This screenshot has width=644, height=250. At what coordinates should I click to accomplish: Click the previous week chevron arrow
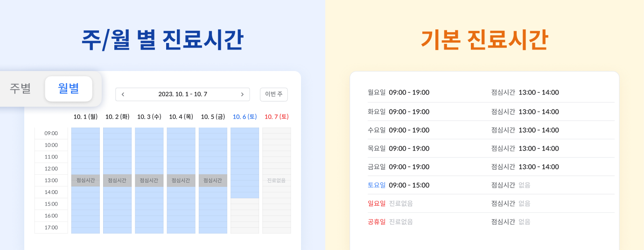[x=123, y=94]
